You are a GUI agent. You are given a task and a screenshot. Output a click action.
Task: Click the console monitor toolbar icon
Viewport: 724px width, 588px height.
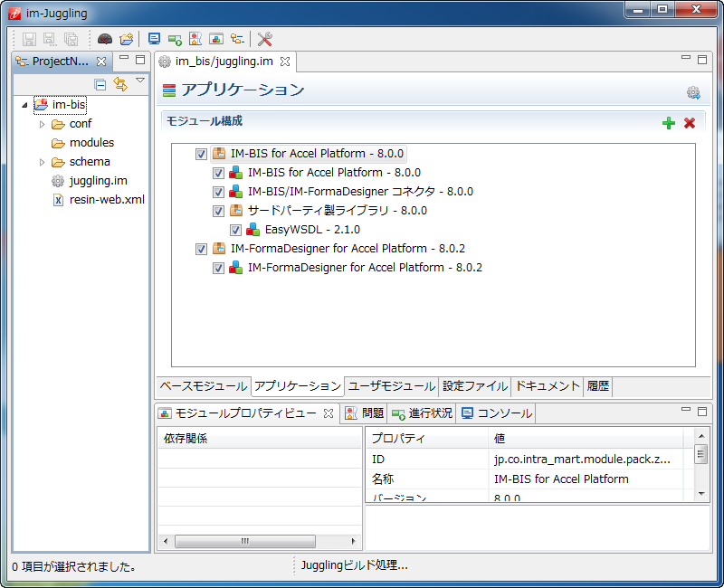[x=154, y=39]
